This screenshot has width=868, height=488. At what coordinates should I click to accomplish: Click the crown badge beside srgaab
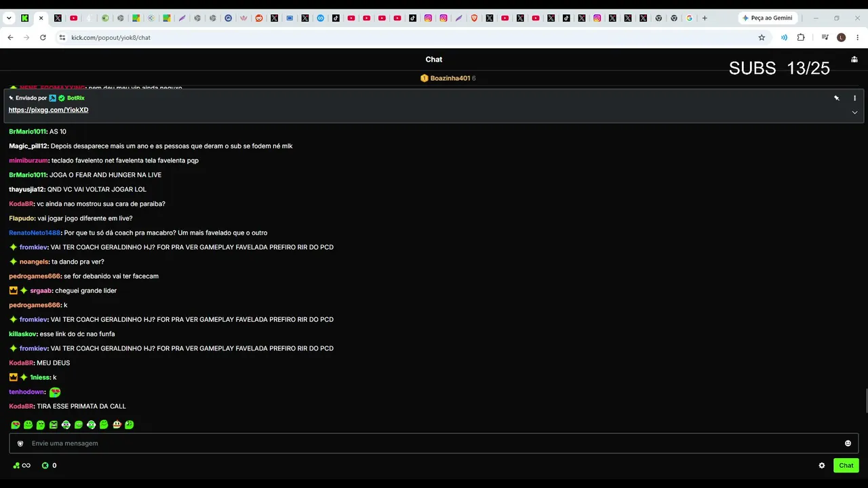(13, 291)
